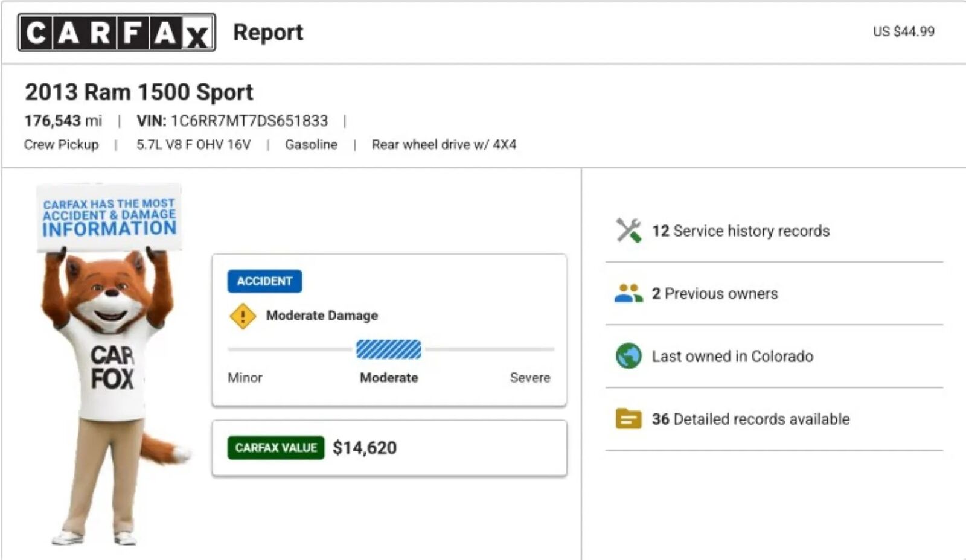Open 12 Service history records
This screenshot has width=966, height=560.
point(741,231)
